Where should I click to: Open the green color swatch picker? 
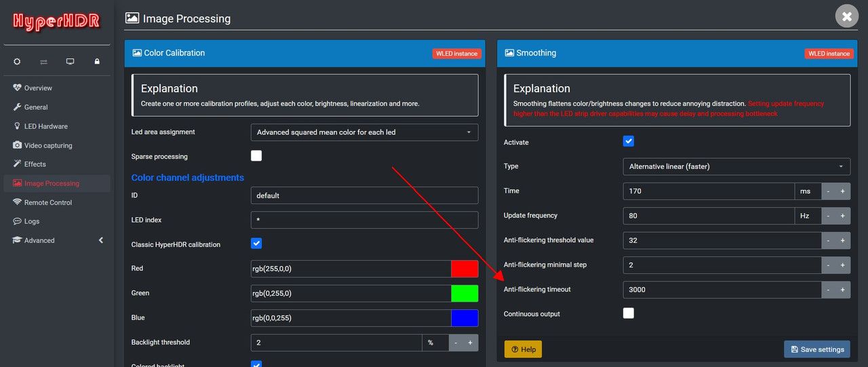pos(465,293)
